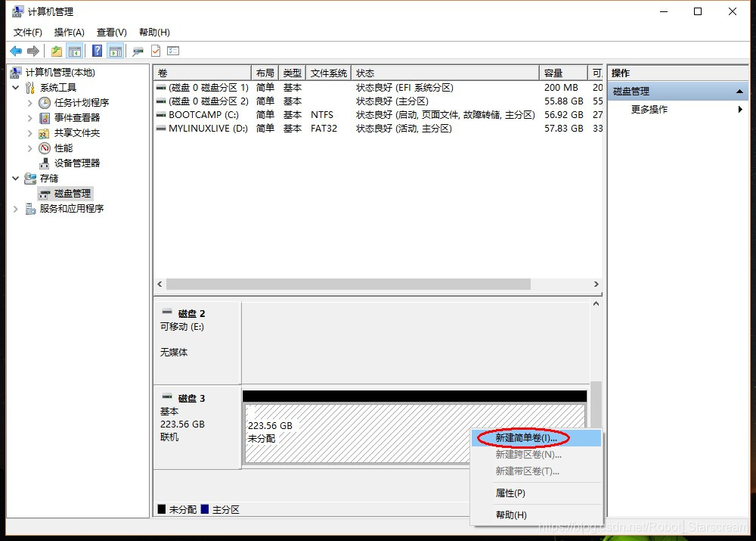Click the Up one level folder icon

[x=57, y=51]
